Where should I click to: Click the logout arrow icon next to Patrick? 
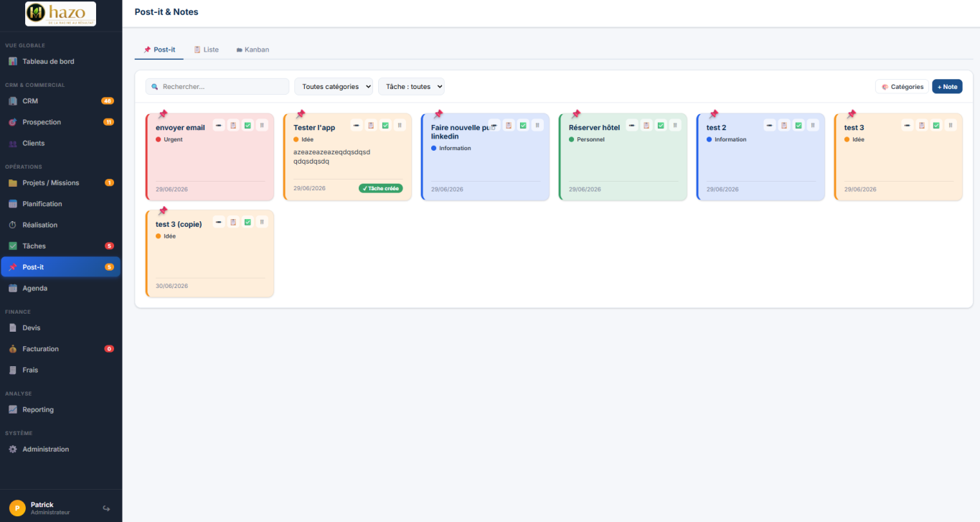[x=106, y=508]
